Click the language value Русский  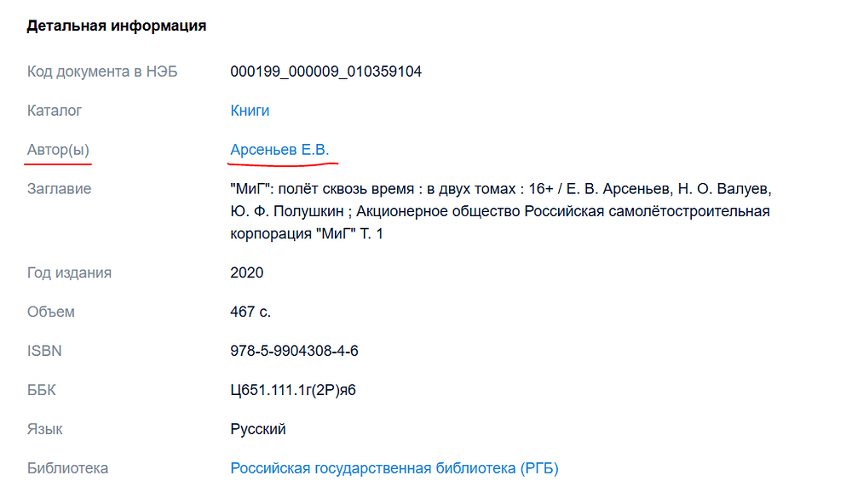(258, 429)
